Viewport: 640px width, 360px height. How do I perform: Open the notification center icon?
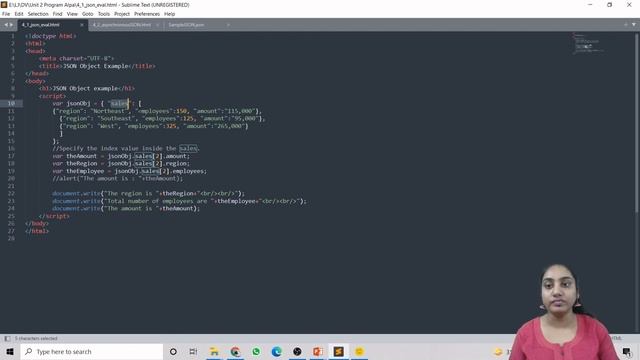coord(627,351)
